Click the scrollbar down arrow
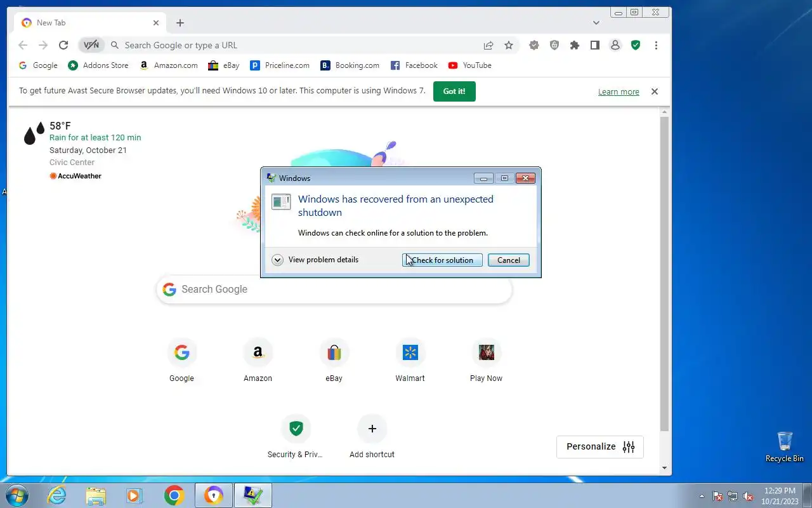This screenshot has height=508, width=812. [x=665, y=468]
